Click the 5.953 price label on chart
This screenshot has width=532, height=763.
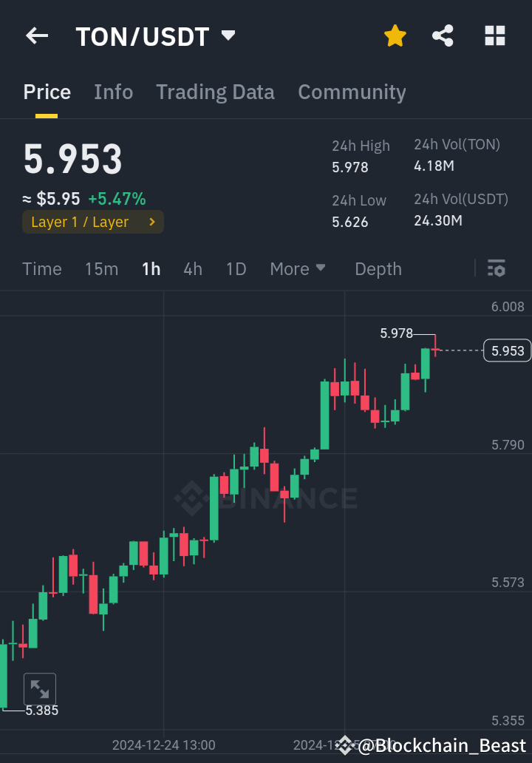pyautogui.click(x=506, y=350)
